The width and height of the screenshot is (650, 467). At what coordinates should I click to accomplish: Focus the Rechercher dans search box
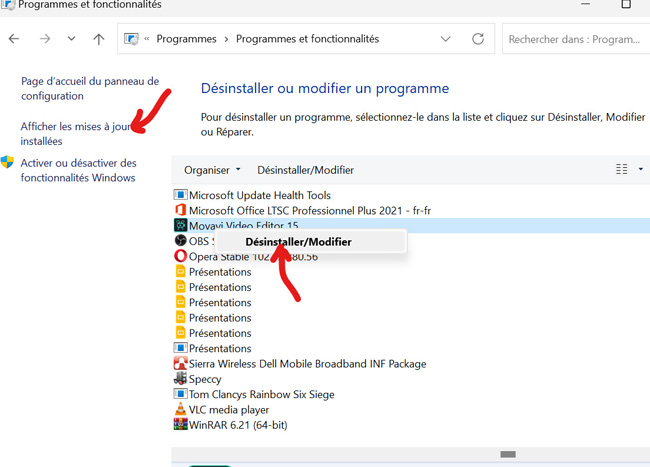point(576,39)
